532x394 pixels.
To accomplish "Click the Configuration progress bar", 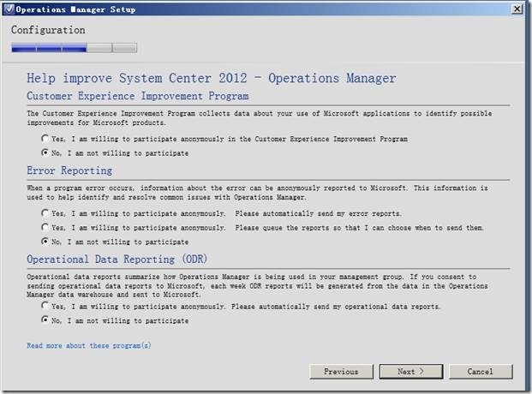I will [74, 48].
